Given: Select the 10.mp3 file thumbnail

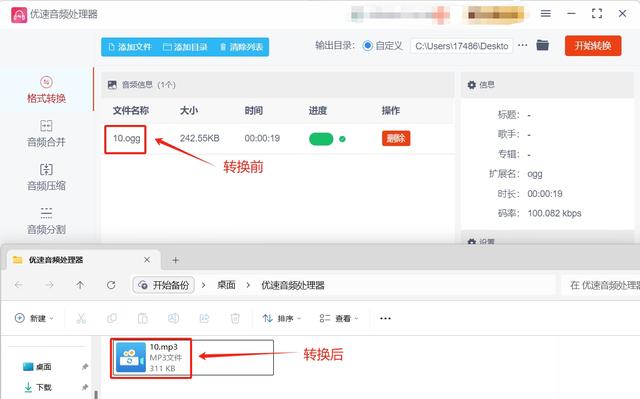Looking at the screenshot, I should click(131, 357).
